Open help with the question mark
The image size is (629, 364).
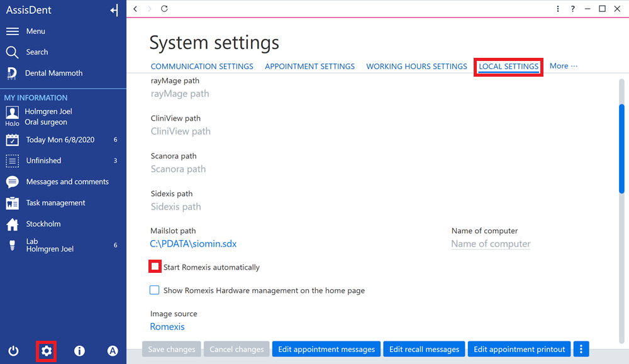click(572, 9)
